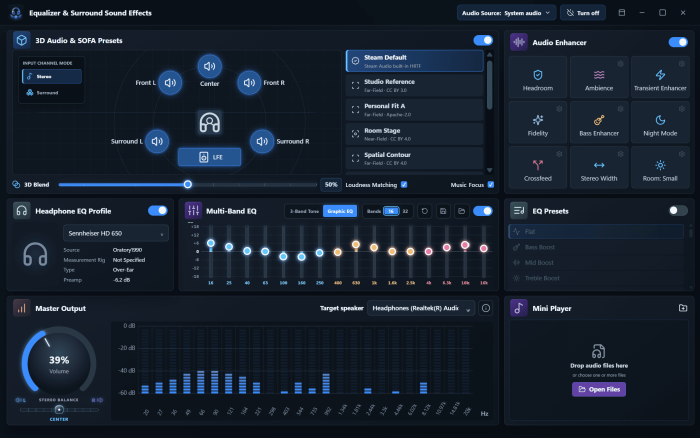700x438 pixels.
Task: Click the Mini Player add folder icon
Action: [x=683, y=308]
